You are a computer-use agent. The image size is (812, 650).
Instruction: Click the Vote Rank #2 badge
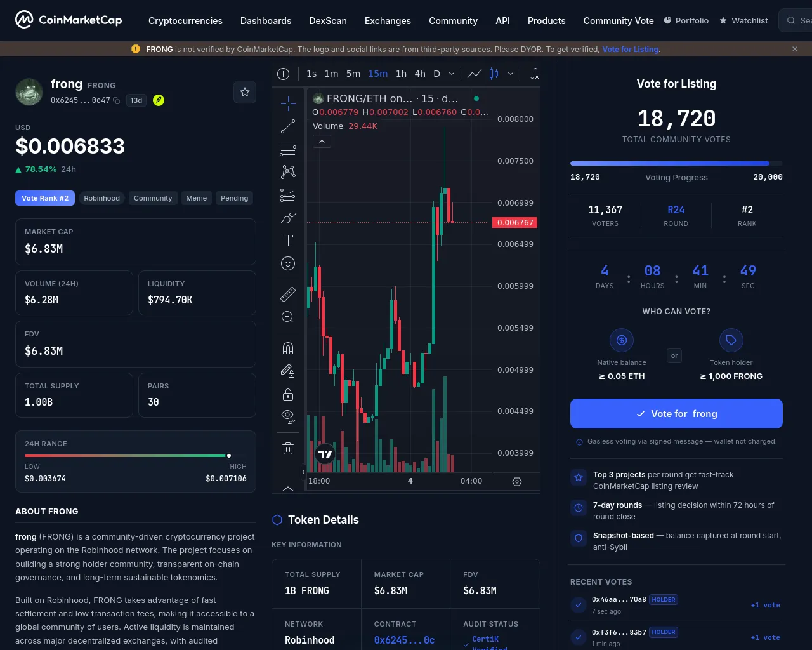pos(45,198)
